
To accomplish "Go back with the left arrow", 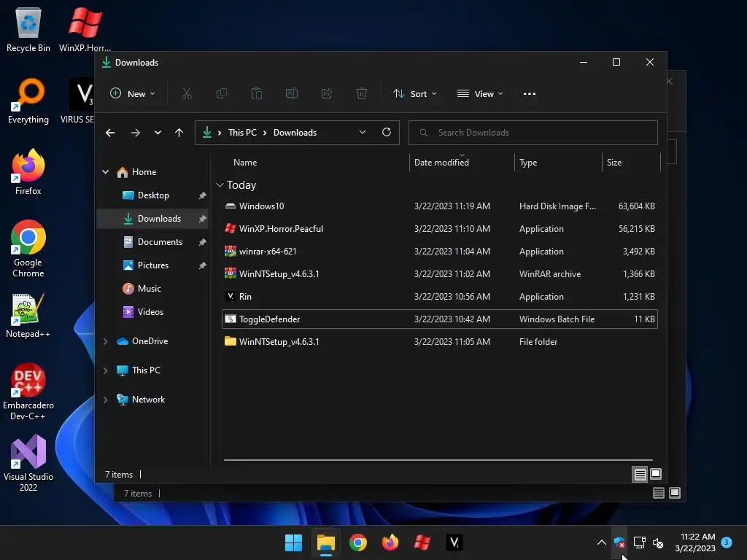I will pos(110,133).
